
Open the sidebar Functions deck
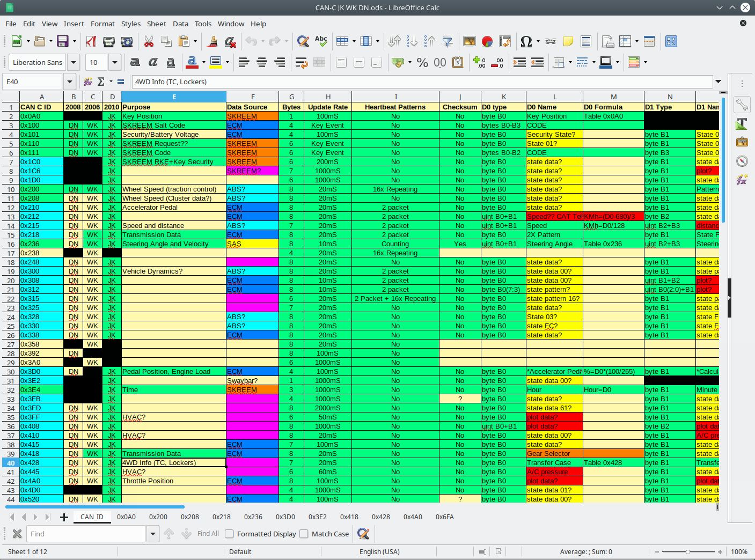tap(742, 180)
